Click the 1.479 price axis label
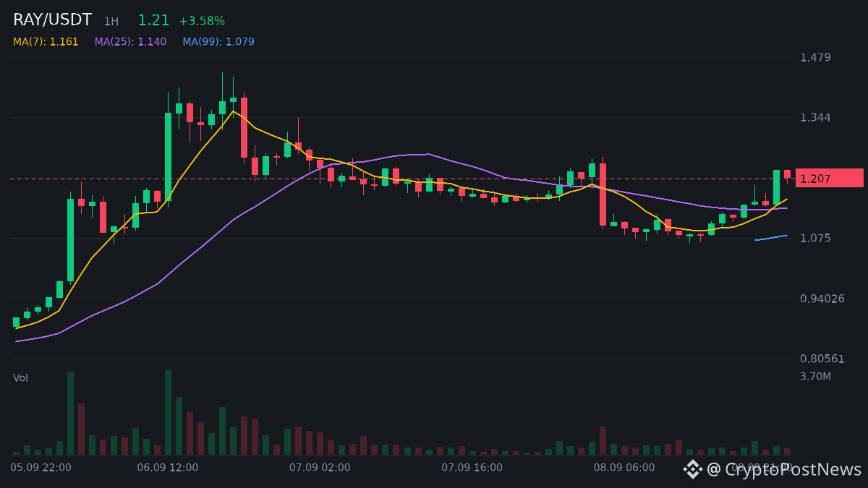Image resolution: width=868 pixels, height=488 pixels. pyautogui.click(x=815, y=57)
